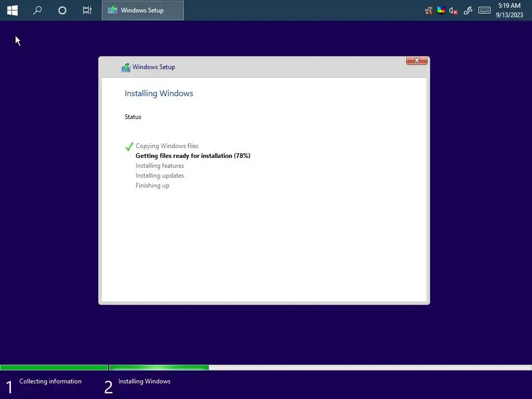This screenshot has width=532, height=399.
Task: Click the "Windows Setup" dialog title text
Action: [x=154, y=67]
